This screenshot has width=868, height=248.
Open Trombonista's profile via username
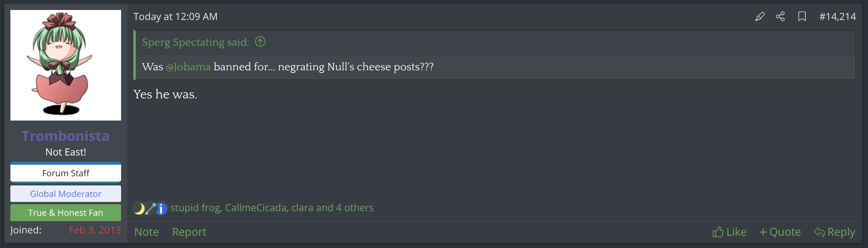click(66, 136)
